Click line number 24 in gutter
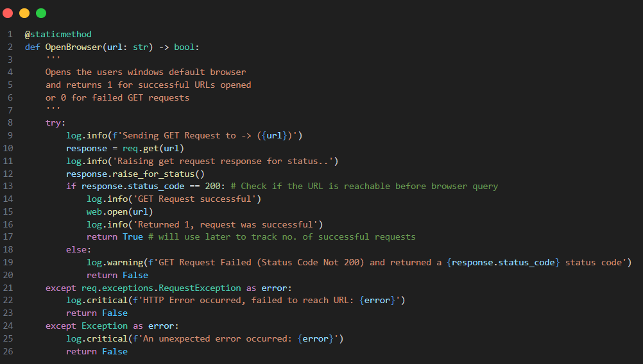Viewport: 643px width, 364px height. (x=8, y=326)
